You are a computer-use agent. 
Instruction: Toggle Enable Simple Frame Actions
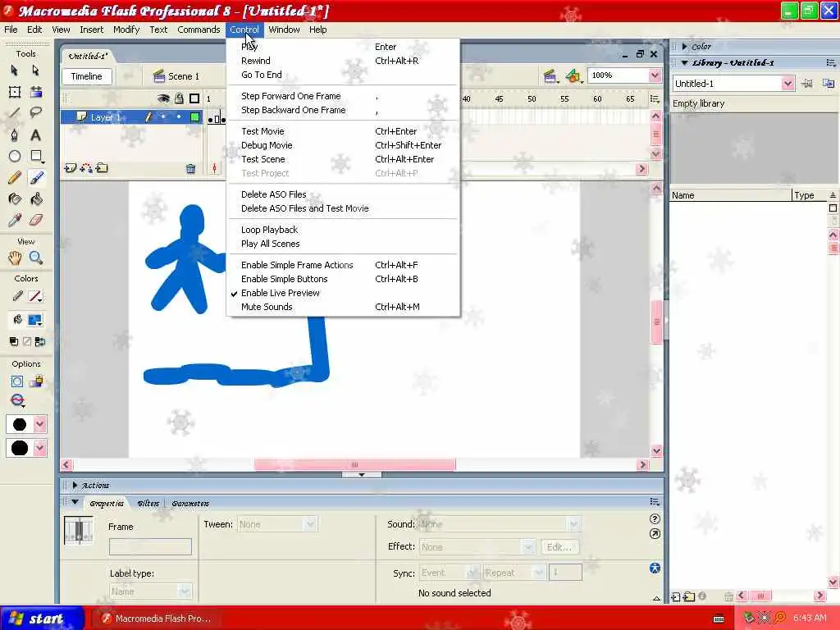point(297,265)
